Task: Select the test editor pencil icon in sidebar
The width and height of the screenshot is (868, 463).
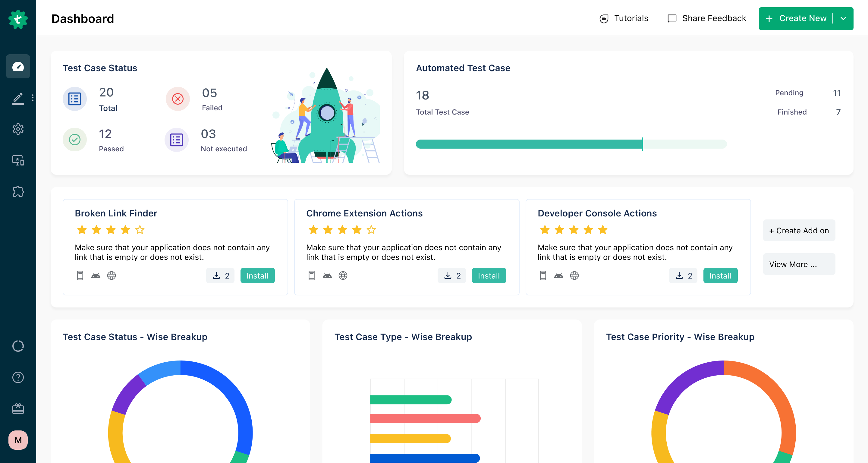Action: pyautogui.click(x=18, y=98)
